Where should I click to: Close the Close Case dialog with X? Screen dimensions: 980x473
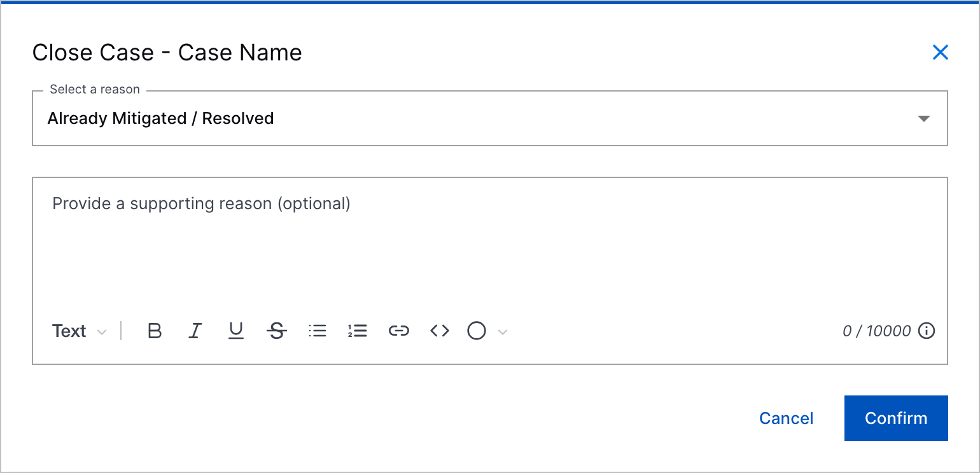tap(941, 52)
